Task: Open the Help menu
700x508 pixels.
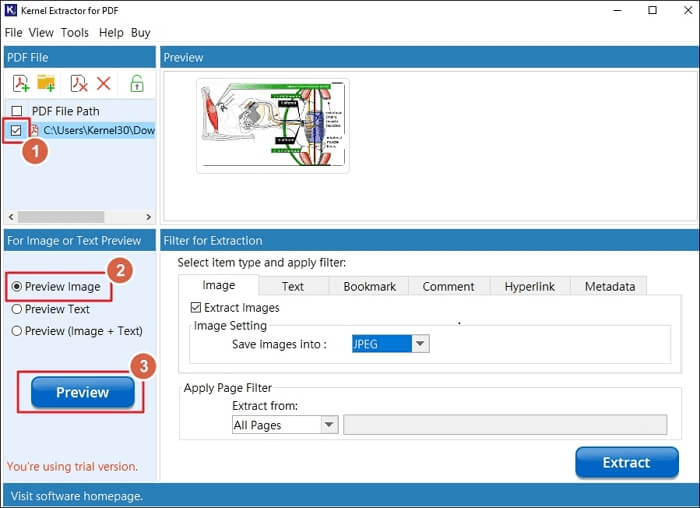Action: [111, 33]
